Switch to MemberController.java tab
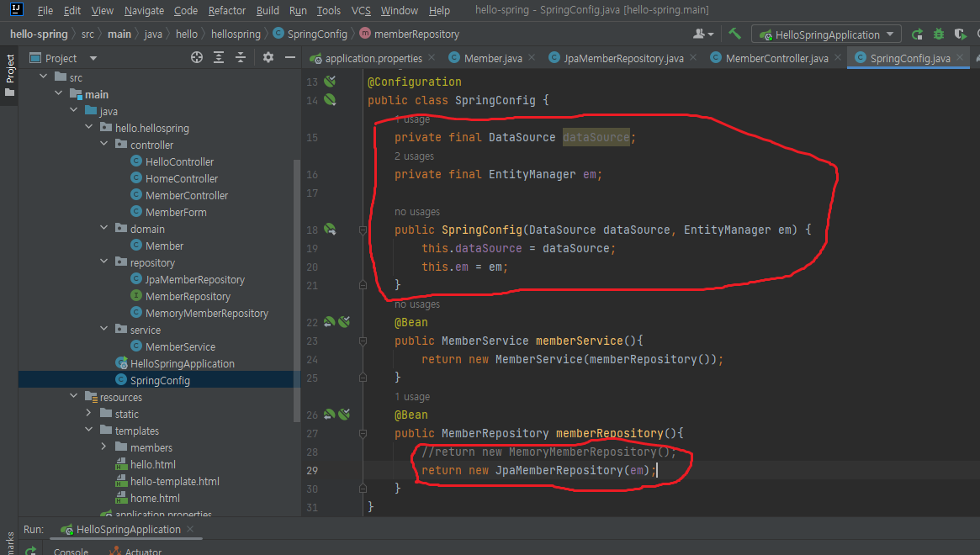Viewport: 980px width, 555px height. (776, 58)
